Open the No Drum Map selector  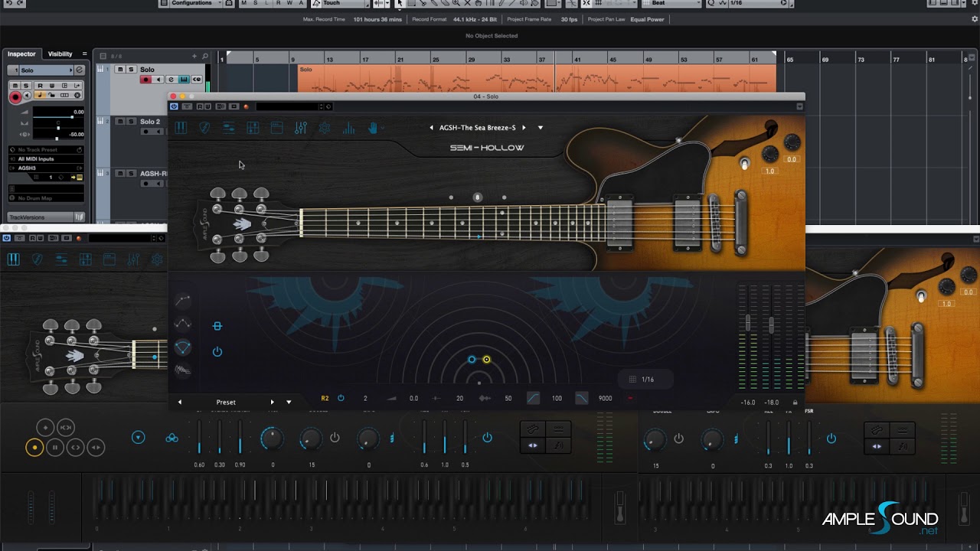pos(46,198)
